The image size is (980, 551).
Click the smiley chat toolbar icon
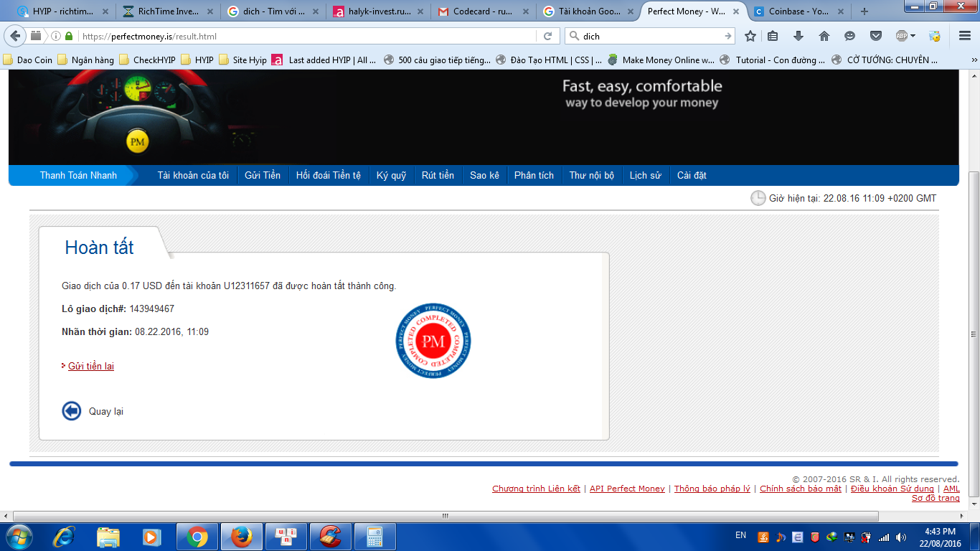tap(850, 36)
